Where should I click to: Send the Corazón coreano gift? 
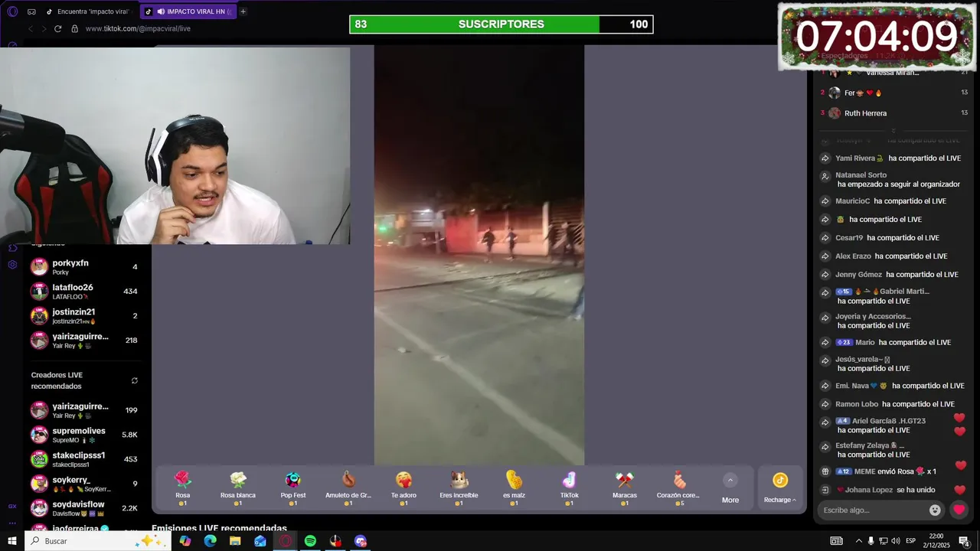pos(680,488)
